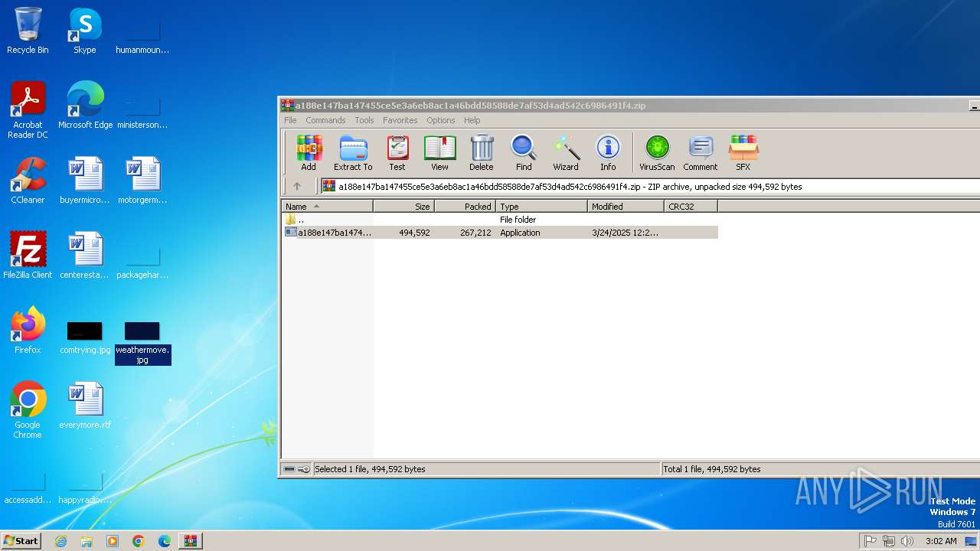Click the Info toolbar icon
The width and height of the screenshot is (980, 551).
[608, 152]
